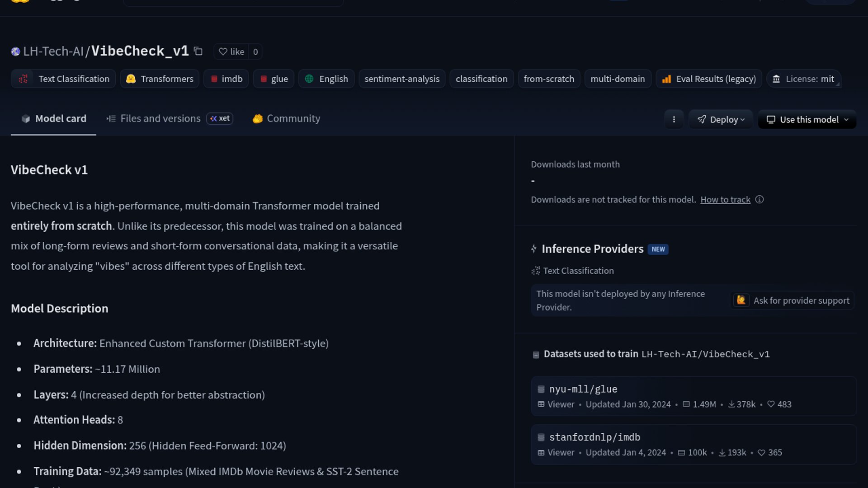This screenshot has height=488, width=868.
Task: Select the imdb dataset tag
Action: point(226,79)
